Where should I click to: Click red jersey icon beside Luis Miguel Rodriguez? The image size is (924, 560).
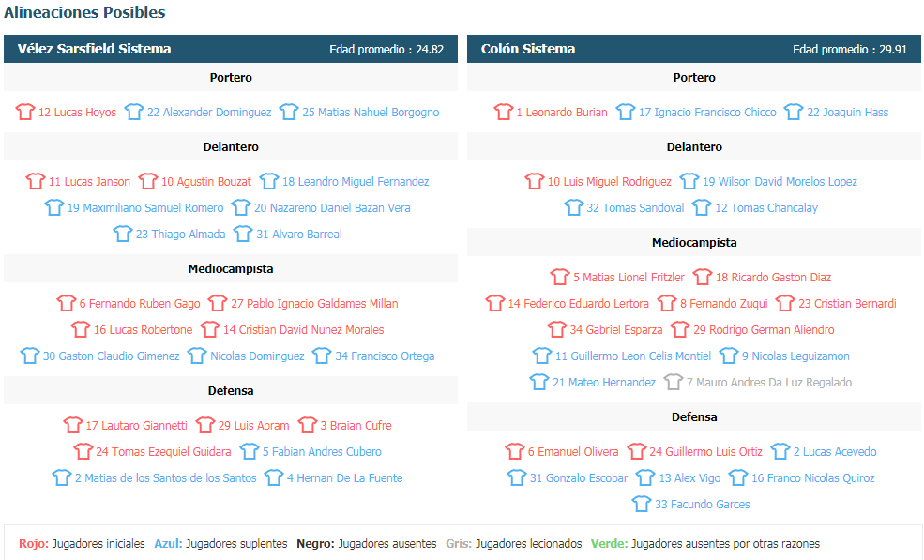[x=535, y=182]
